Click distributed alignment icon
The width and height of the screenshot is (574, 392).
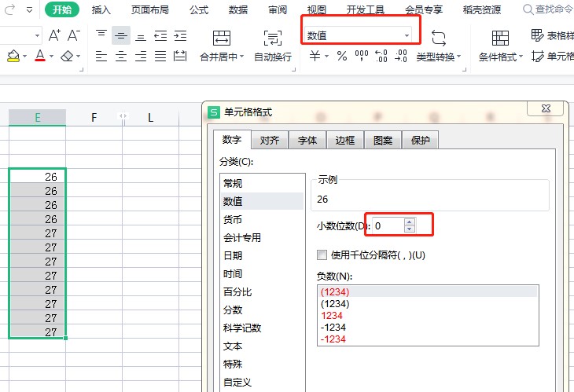[180, 56]
